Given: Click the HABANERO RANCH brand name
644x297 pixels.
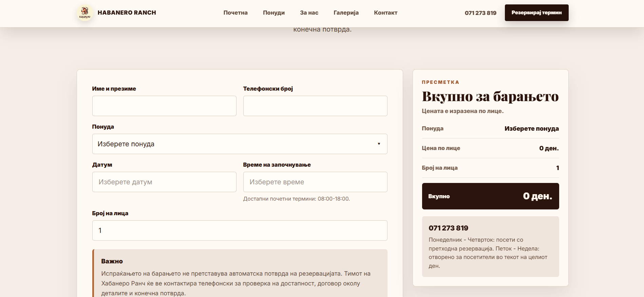Looking at the screenshot, I should [127, 13].
